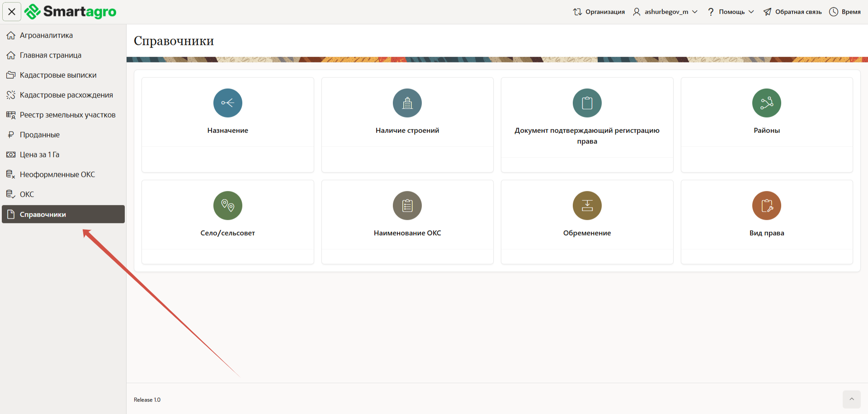Screen dimensions: 868x414
Task: Click the Районы circular green icon
Action: (x=766, y=103)
